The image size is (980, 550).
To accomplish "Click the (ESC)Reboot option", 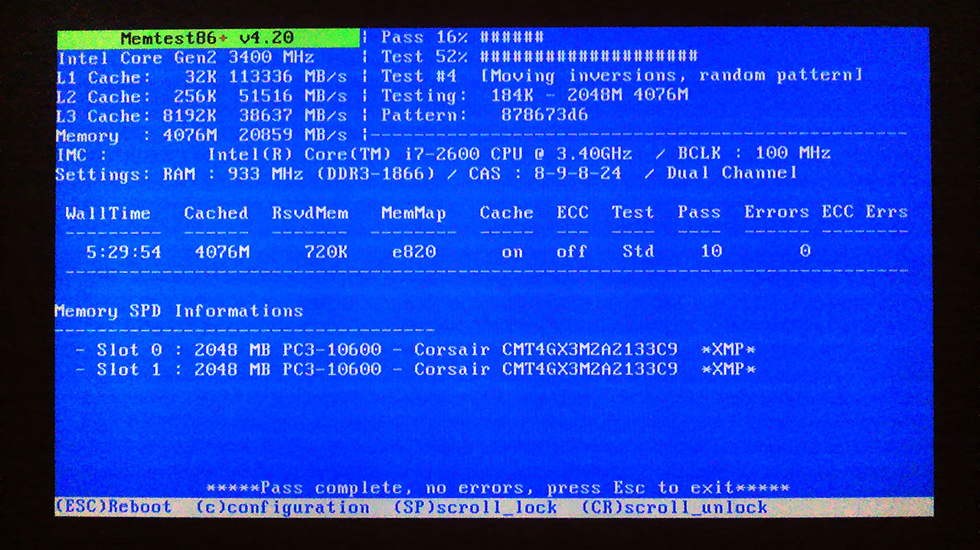I will (x=113, y=507).
